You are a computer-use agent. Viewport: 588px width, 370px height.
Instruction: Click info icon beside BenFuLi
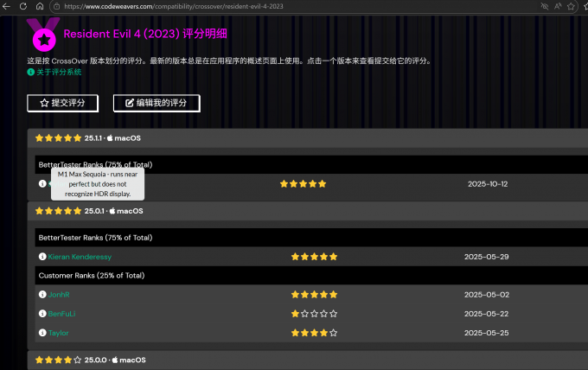42,314
